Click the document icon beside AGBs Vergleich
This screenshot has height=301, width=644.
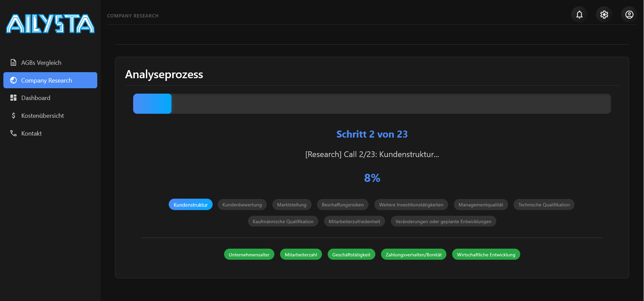[13, 63]
